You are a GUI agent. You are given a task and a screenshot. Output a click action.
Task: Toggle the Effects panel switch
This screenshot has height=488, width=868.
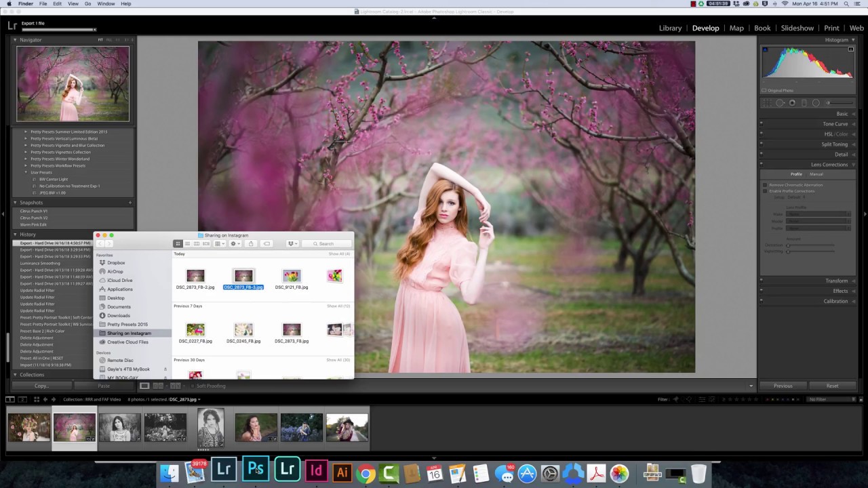point(761,291)
